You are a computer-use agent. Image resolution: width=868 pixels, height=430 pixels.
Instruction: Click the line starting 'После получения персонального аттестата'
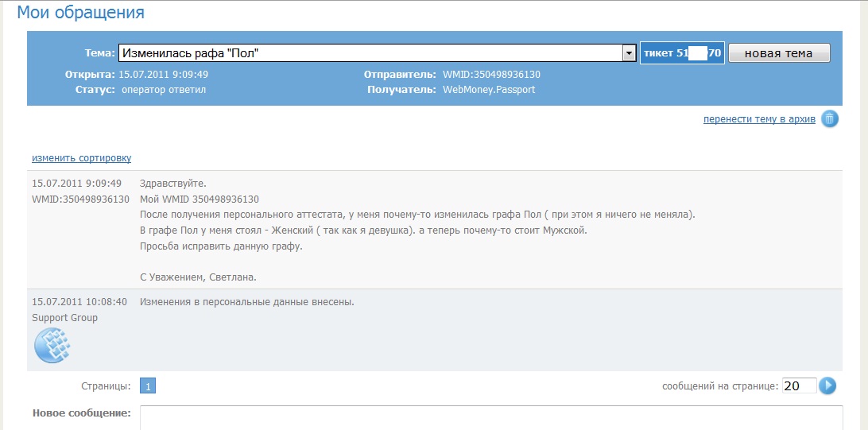point(417,215)
